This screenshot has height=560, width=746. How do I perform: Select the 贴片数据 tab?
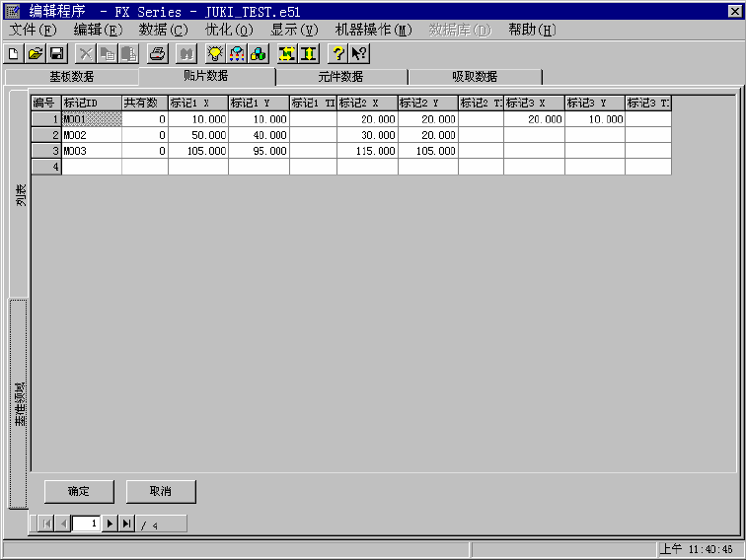[x=206, y=76]
